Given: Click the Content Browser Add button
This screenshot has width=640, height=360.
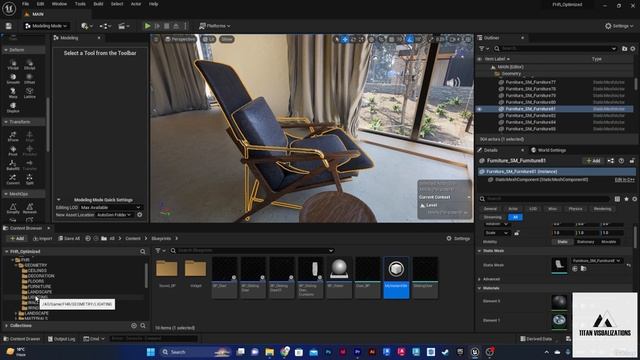Looking at the screenshot, I should tap(17, 238).
